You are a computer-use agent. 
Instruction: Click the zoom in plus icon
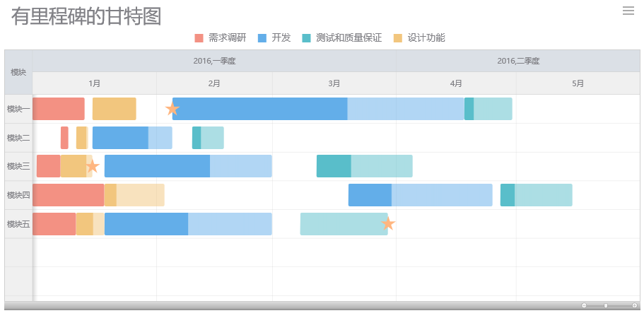pyautogui.click(x=634, y=305)
